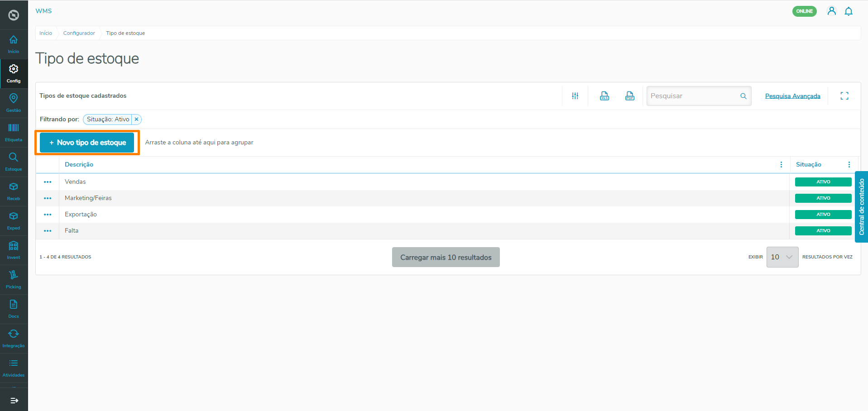Click the ATIVO badge for Falta
The width and height of the screenshot is (868, 411).
click(823, 231)
